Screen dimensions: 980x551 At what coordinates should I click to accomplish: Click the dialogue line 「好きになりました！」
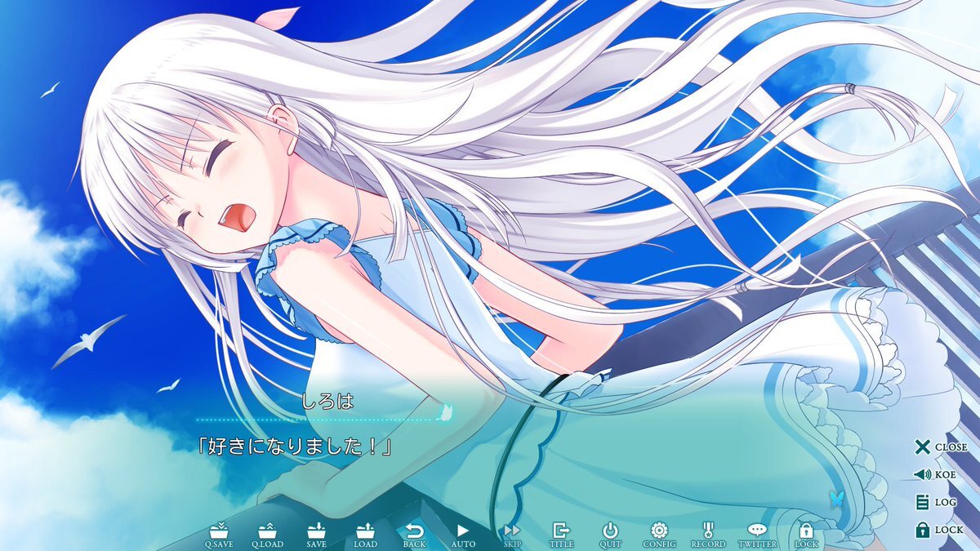296,447
